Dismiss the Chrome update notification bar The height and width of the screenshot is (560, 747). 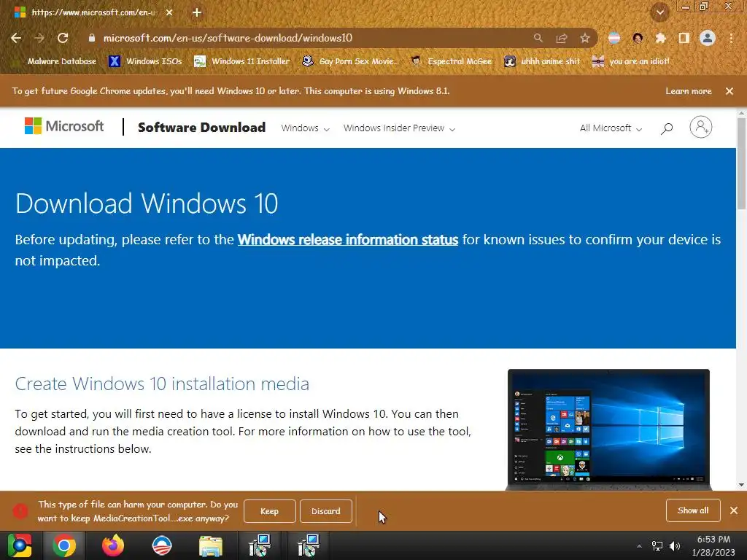(729, 91)
